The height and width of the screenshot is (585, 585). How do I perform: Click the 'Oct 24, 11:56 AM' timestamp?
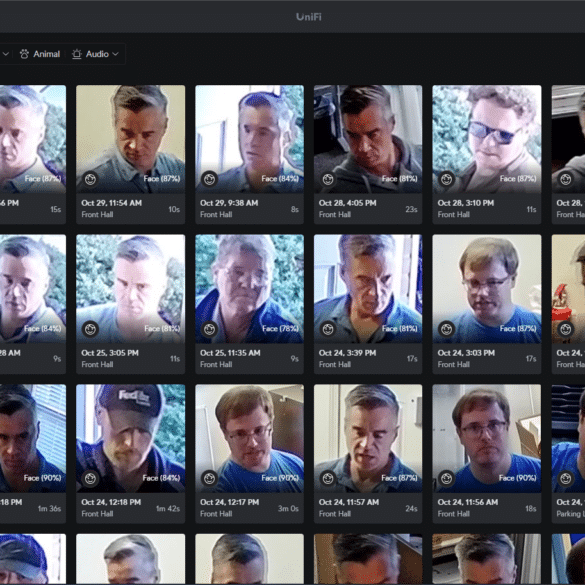[x=468, y=502]
